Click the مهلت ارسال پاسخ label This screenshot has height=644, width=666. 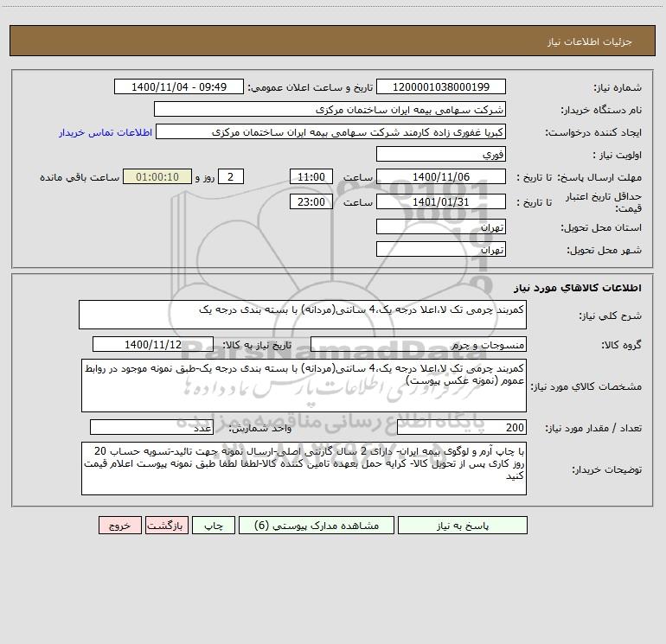(x=599, y=177)
